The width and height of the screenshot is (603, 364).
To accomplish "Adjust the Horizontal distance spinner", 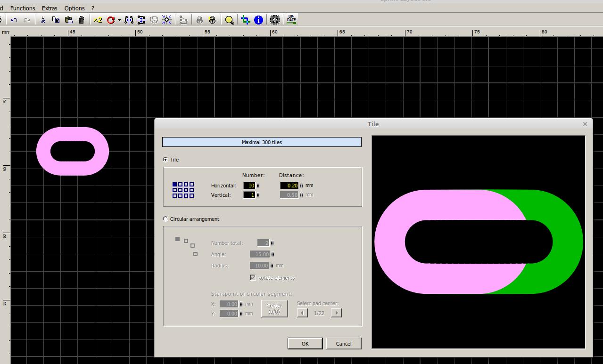I will 301,186.
